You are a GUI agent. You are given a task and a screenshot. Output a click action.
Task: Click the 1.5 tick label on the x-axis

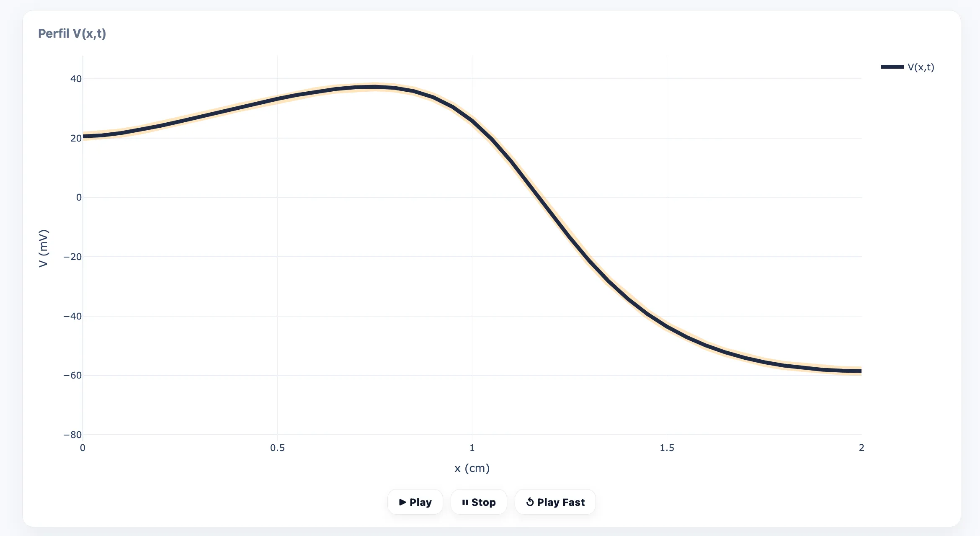(667, 448)
